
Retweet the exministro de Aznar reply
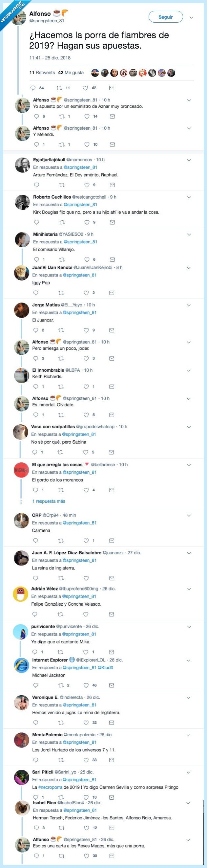pos(62,116)
